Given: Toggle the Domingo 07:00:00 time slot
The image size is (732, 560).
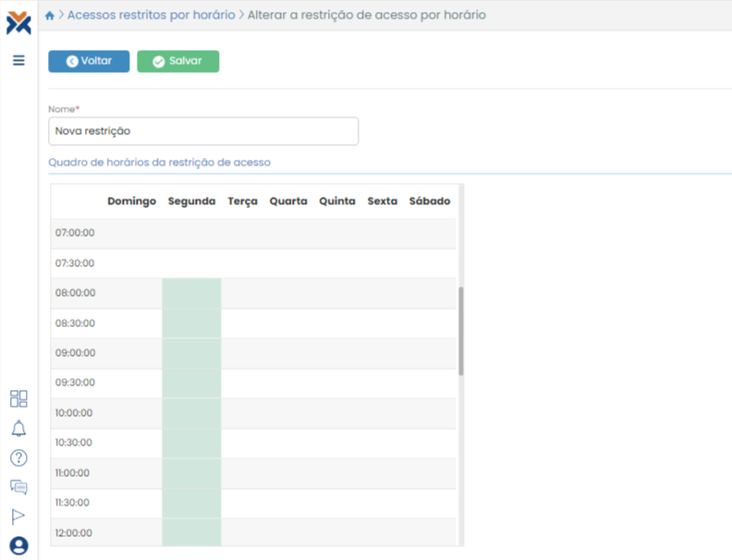Looking at the screenshot, I should pyautogui.click(x=131, y=233).
